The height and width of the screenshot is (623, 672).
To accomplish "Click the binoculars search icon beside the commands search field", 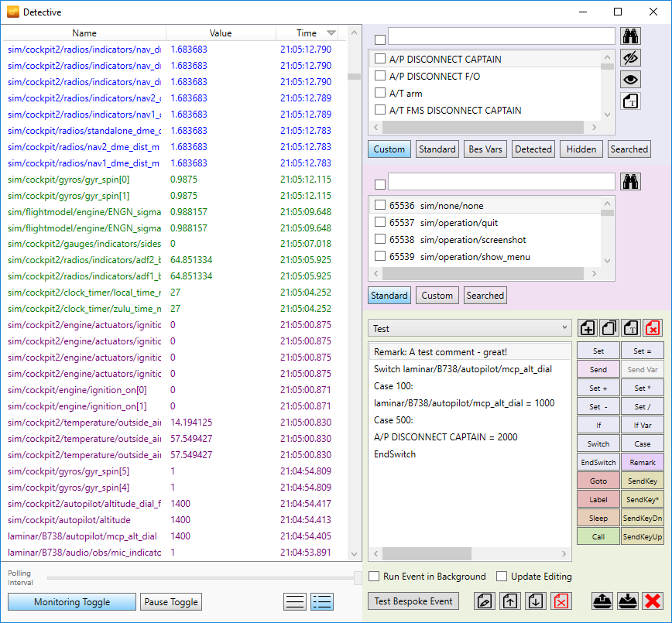I will 630,182.
